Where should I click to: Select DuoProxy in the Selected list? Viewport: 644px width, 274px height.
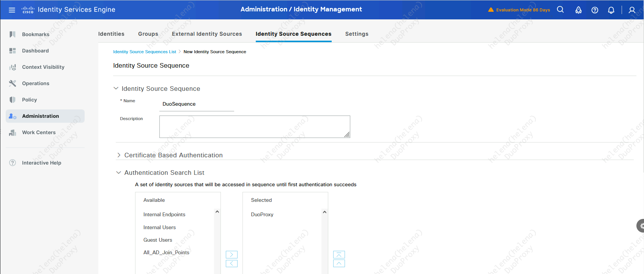[x=262, y=214]
